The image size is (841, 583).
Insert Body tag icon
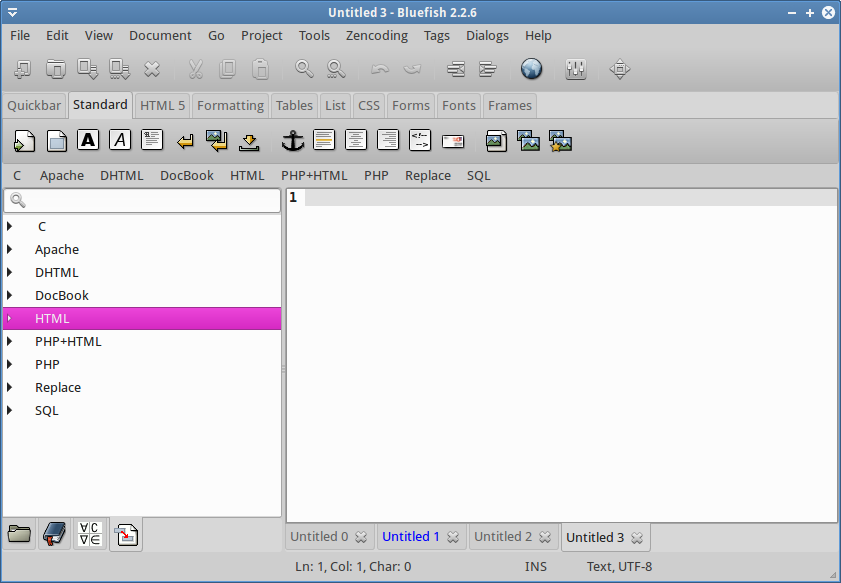point(56,141)
